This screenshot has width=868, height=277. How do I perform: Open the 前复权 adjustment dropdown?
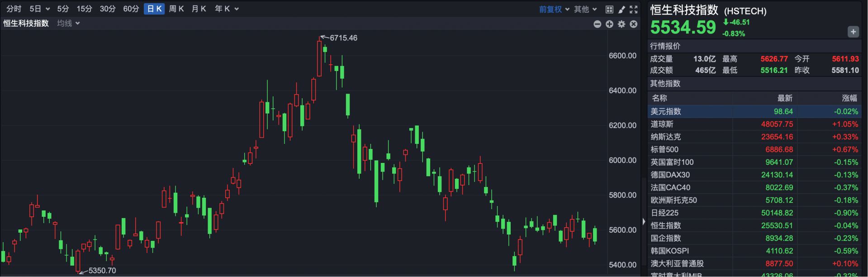554,9
